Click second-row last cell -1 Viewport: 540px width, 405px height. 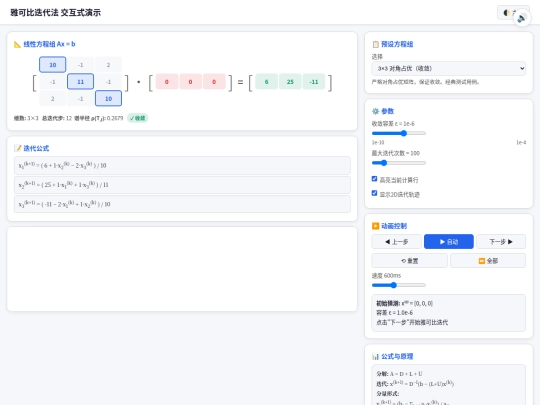click(108, 82)
